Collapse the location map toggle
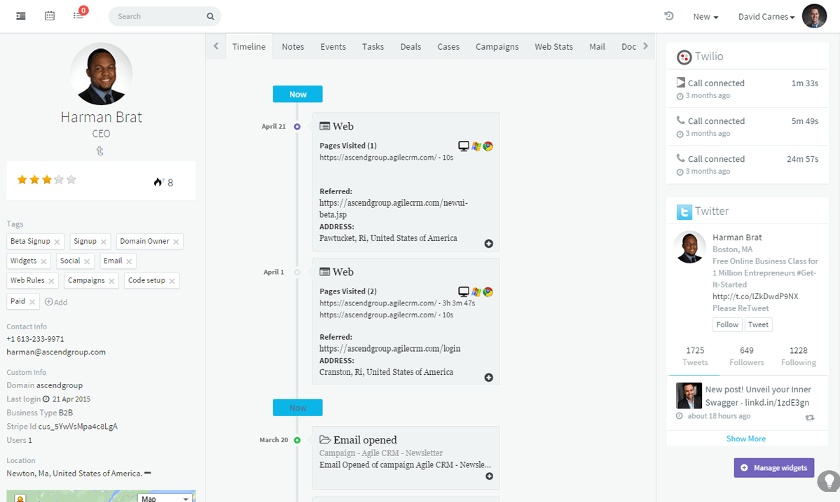Image resolution: width=840 pixels, height=502 pixels. coord(147,473)
